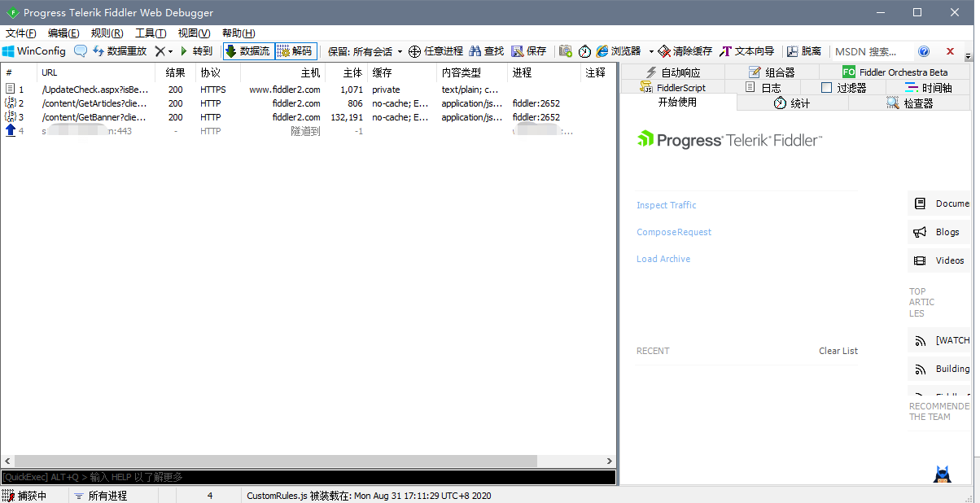Click the blue help question mark icon
Image resolution: width=980 pixels, height=503 pixels.
924,51
